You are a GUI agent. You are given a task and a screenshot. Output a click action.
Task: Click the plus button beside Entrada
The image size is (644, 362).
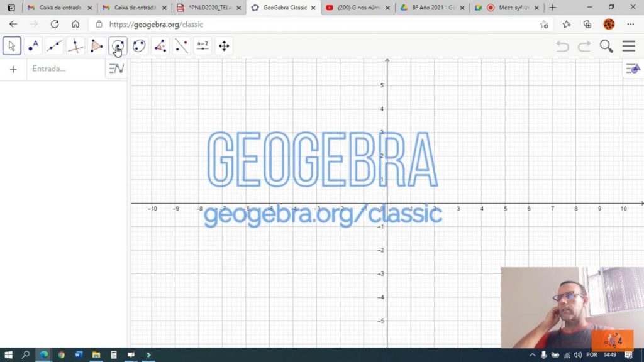[13, 69]
